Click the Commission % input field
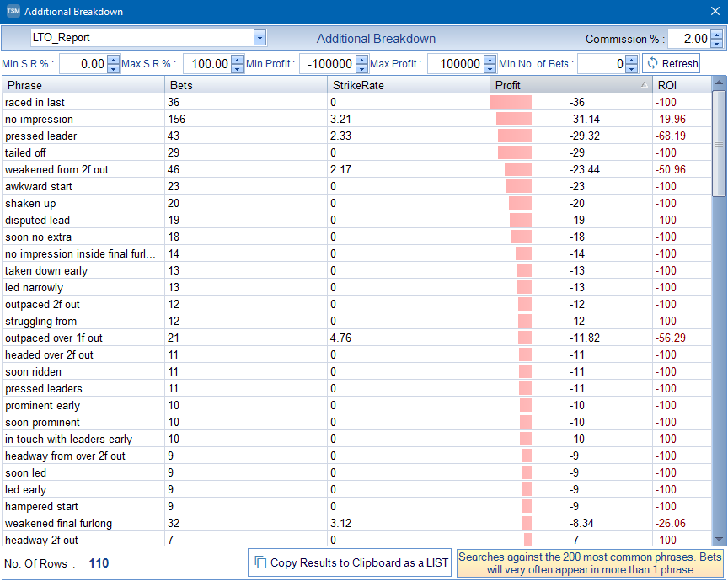 tap(688, 39)
